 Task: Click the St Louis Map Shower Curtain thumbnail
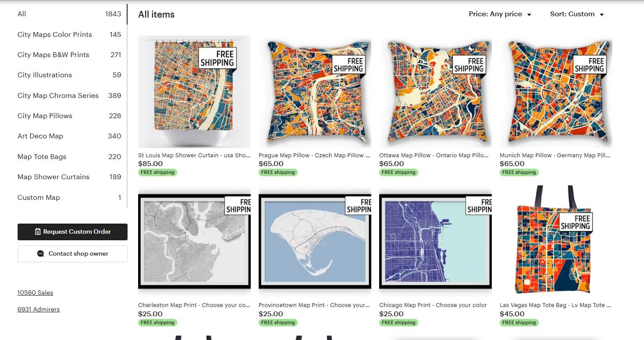tap(194, 91)
